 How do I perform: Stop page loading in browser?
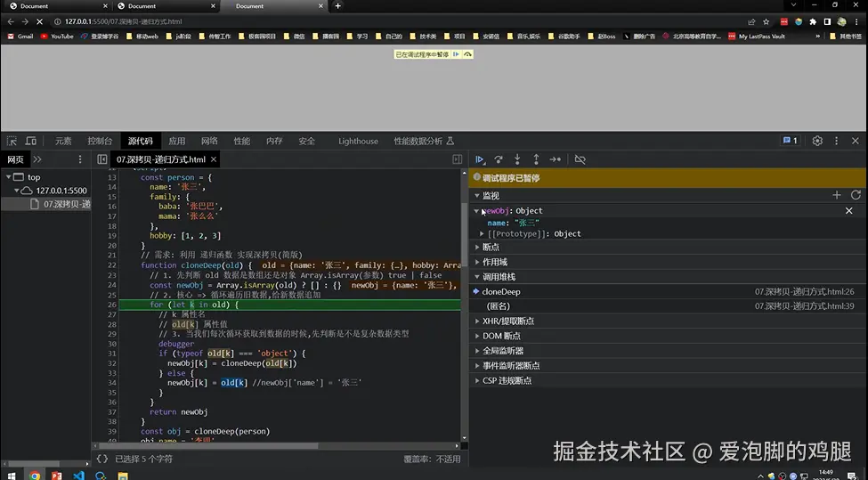tap(39, 21)
